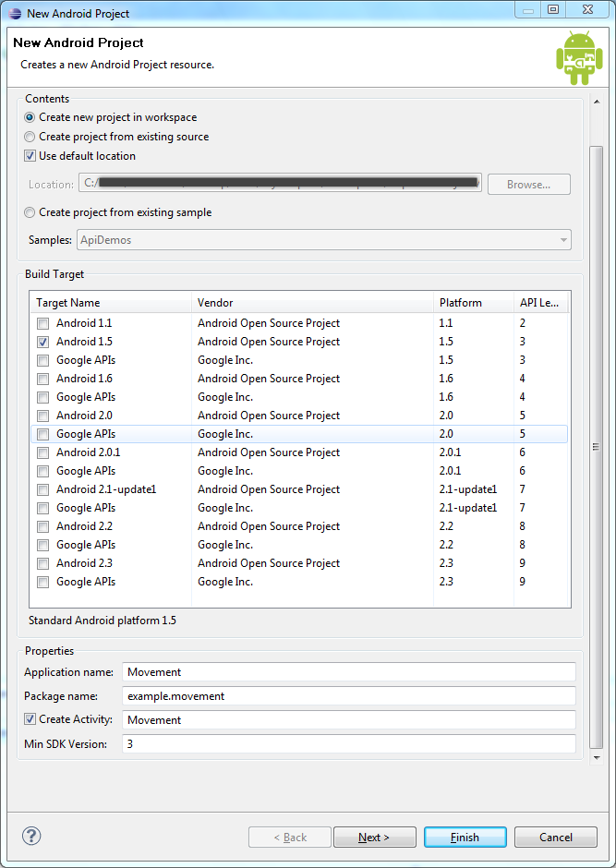616x868 pixels.
Task: Check the Android 2.3 target
Action: pyautogui.click(x=42, y=563)
